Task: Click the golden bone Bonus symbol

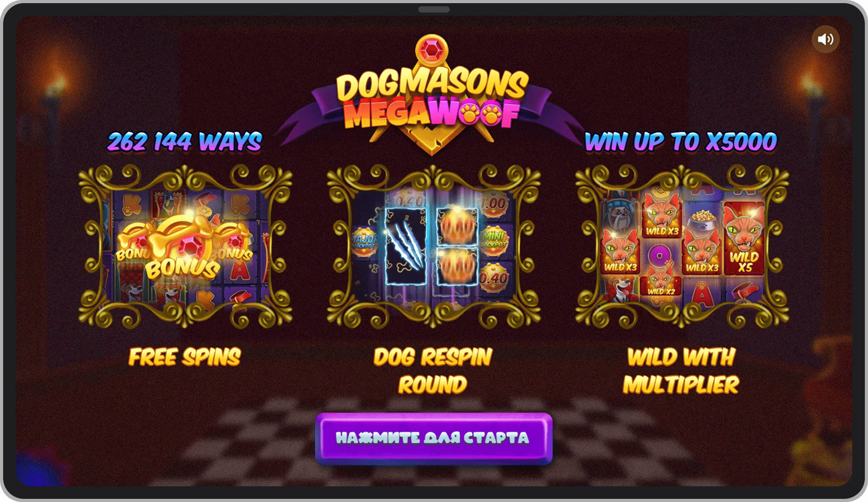Action: [x=183, y=248]
